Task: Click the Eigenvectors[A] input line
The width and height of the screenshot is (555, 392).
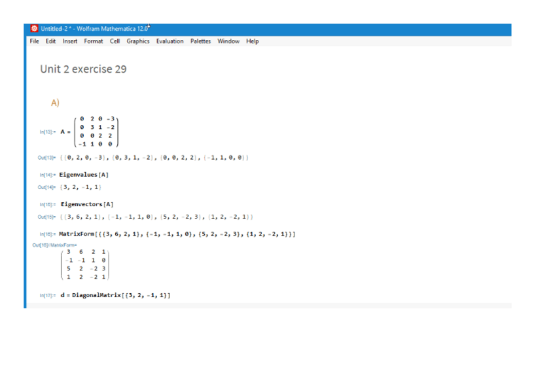Action: [x=86, y=204]
